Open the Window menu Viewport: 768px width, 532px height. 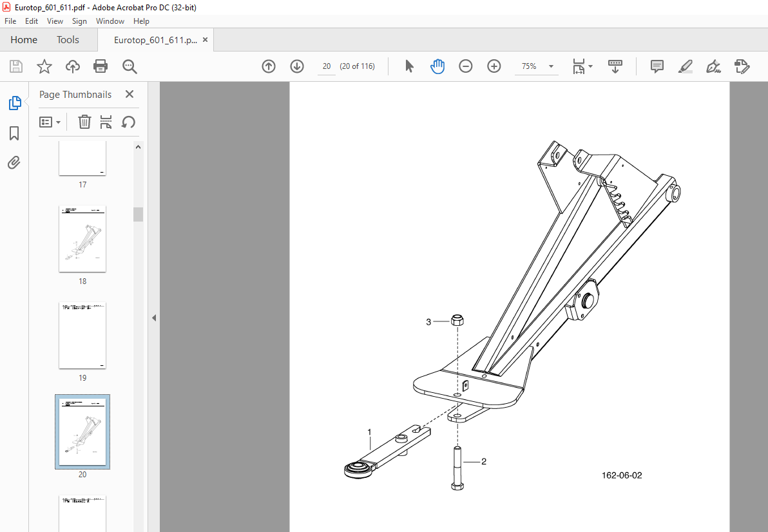coord(110,21)
